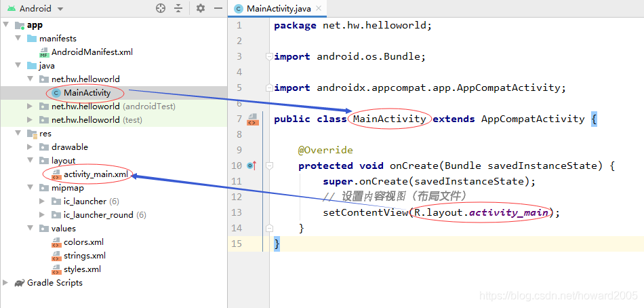The width and height of the screenshot is (644, 308).
Task: Click the test package folder icon
Action: [44, 120]
